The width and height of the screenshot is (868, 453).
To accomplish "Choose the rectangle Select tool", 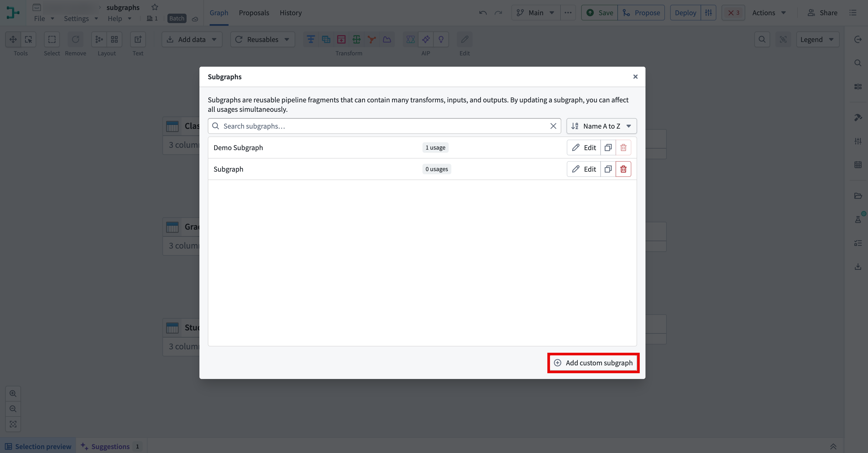I will coord(52,39).
